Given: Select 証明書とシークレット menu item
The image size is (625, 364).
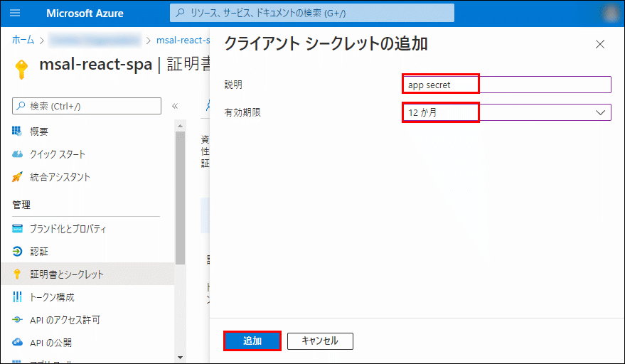Looking at the screenshot, I should click(x=87, y=274).
